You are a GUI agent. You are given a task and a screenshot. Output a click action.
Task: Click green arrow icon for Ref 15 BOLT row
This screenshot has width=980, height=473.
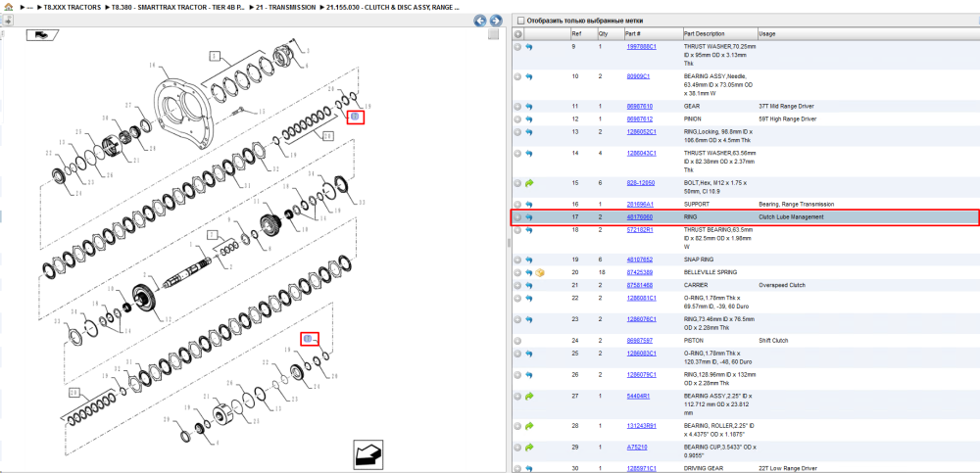coord(529,183)
